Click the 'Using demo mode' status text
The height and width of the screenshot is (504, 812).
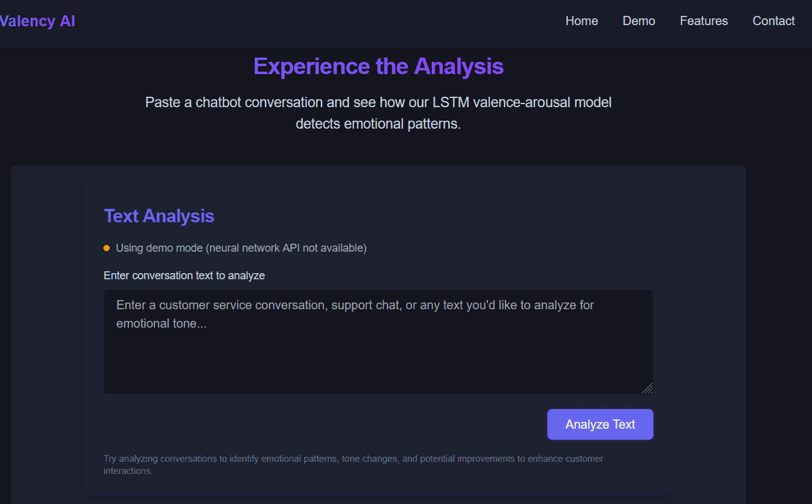241,248
